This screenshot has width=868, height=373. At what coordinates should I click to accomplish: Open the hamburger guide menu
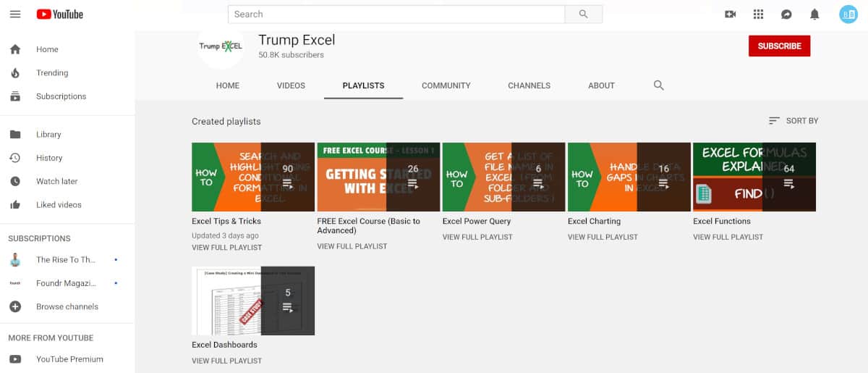point(15,14)
